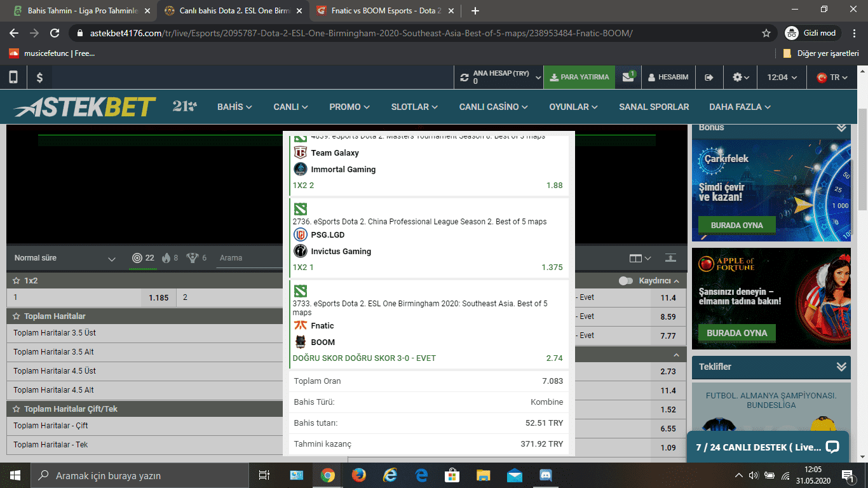Click BURADA OYNA on Çarkıfelek banner
868x488 pixels.
click(x=736, y=225)
